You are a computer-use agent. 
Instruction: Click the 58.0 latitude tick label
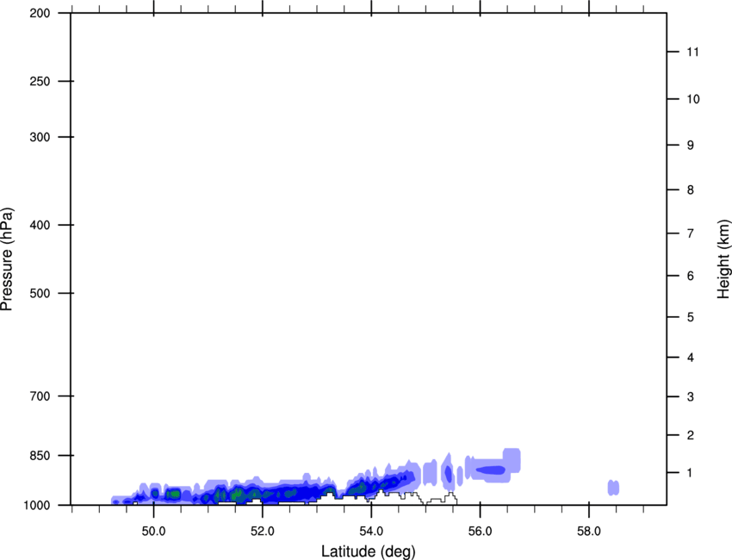pos(589,531)
